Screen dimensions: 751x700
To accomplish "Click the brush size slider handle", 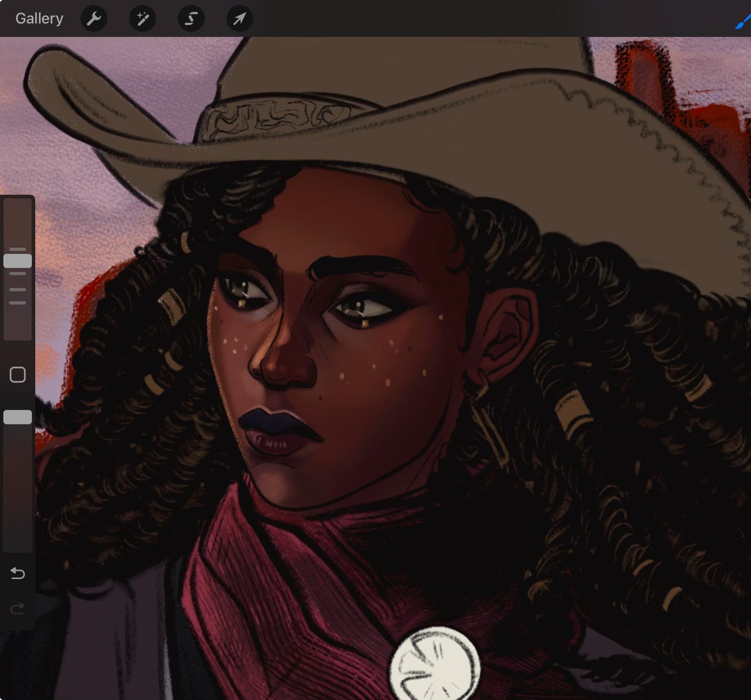I will [18, 261].
